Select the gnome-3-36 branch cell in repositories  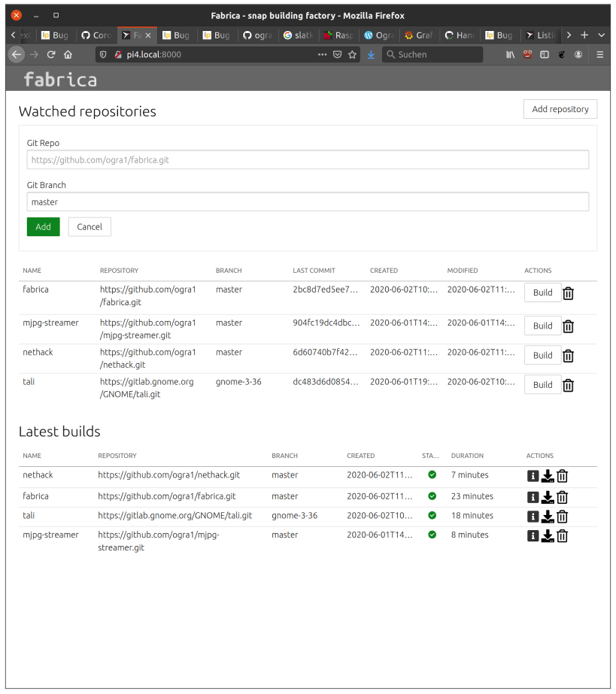click(x=238, y=381)
